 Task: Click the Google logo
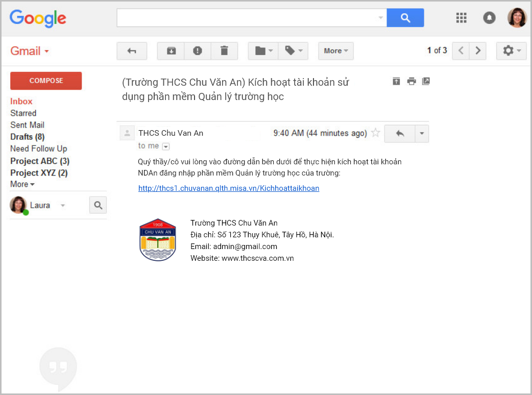click(38, 18)
